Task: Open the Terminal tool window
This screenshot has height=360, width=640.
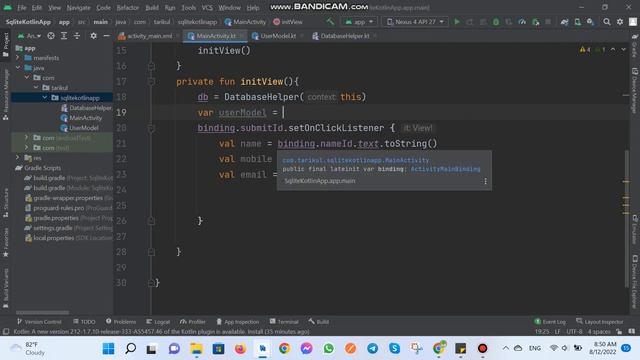Action: [x=284, y=322]
